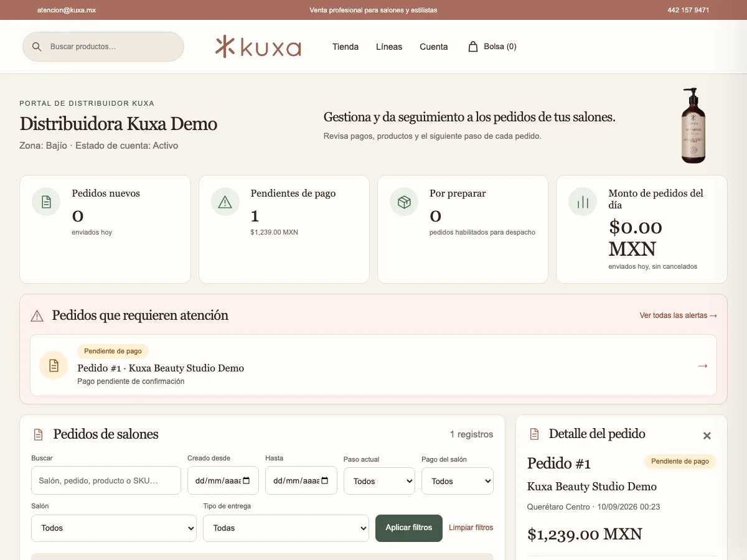Close the Detalle del pedido panel

pyautogui.click(x=707, y=436)
